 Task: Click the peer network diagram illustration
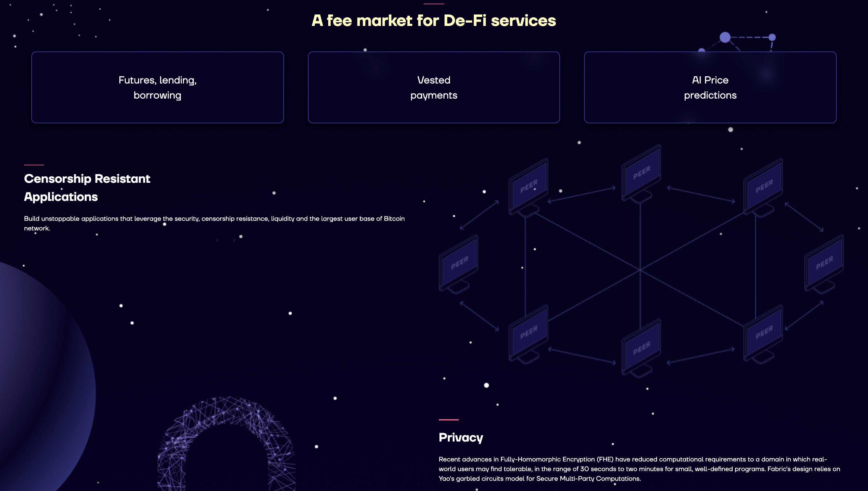coord(641,261)
